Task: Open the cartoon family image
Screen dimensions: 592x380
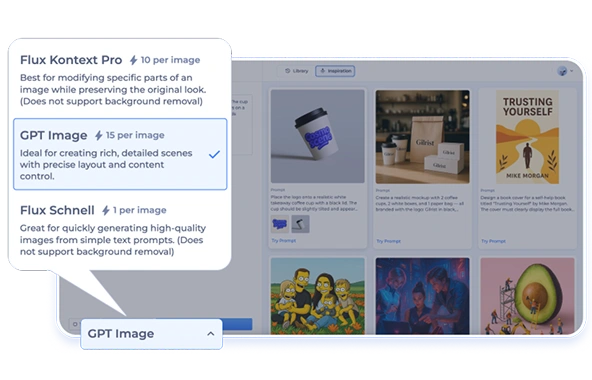Action: 318,296
